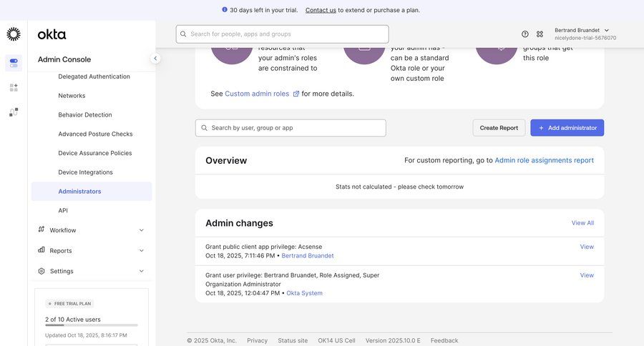Open the Status site footer link
The height and width of the screenshot is (346, 644).
(x=293, y=341)
